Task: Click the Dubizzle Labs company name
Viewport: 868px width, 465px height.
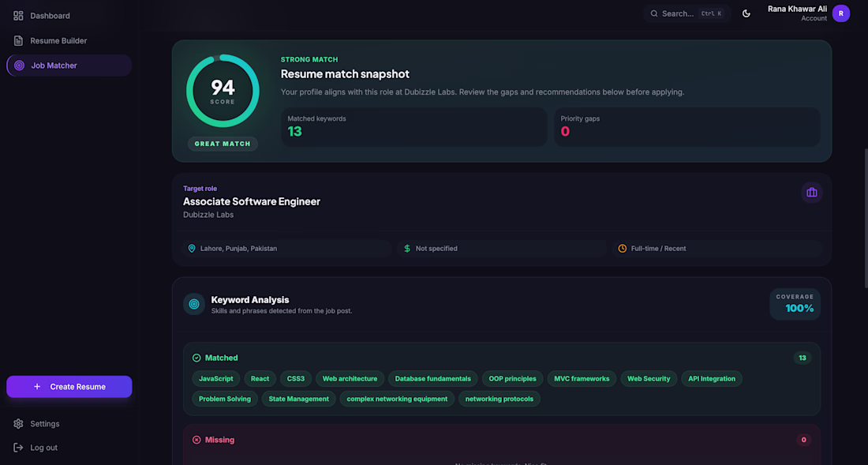Action: pyautogui.click(x=208, y=215)
